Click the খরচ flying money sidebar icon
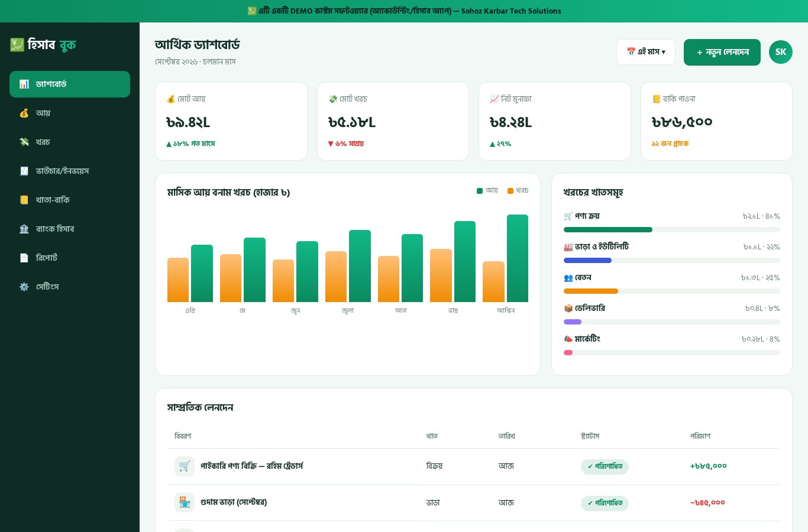 click(24, 142)
